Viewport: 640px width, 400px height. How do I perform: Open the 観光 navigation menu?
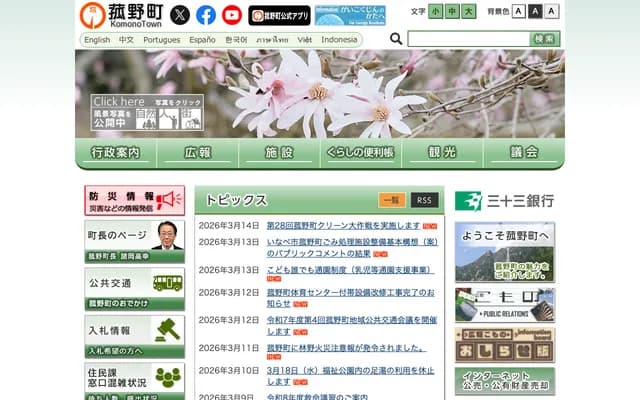click(x=443, y=153)
